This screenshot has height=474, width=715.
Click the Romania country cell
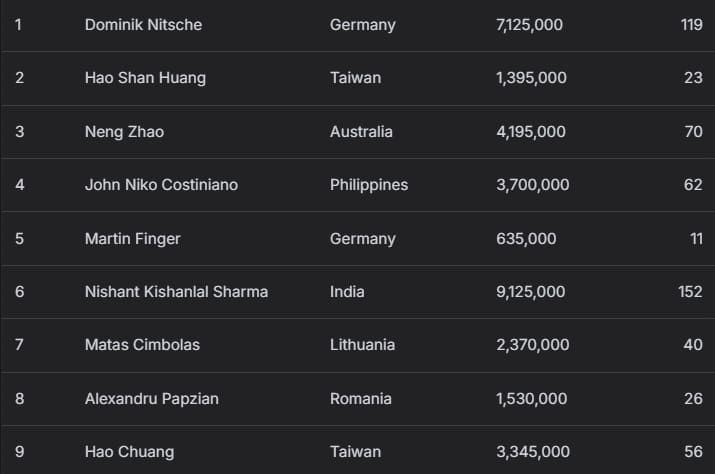coord(360,399)
